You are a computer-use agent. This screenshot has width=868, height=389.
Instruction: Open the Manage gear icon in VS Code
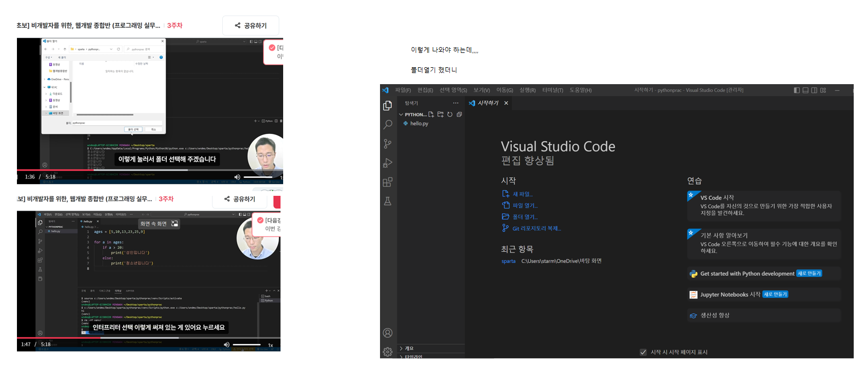pyautogui.click(x=387, y=352)
